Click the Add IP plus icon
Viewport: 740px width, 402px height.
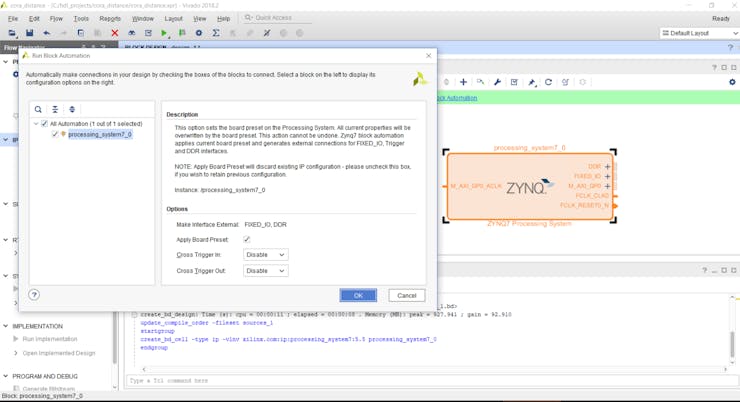[463, 82]
